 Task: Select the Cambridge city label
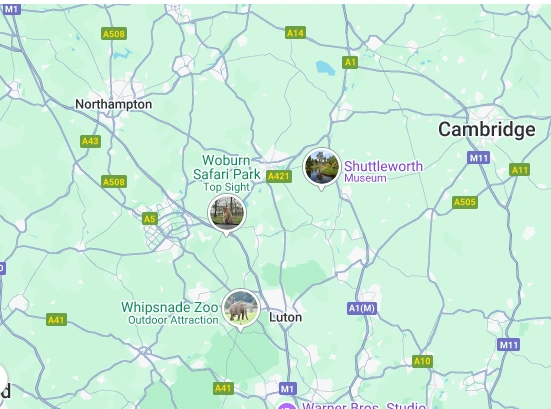(487, 129)
